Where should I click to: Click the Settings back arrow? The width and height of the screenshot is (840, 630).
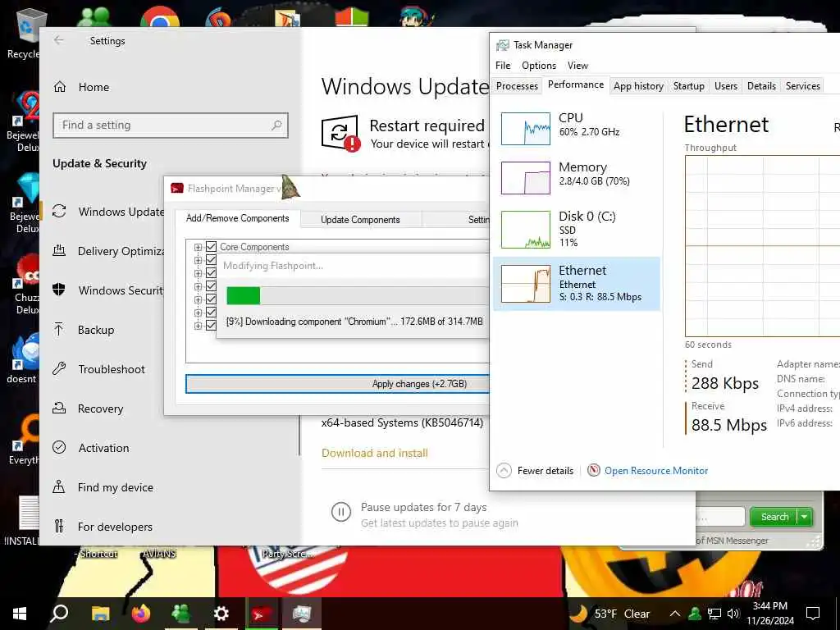59,40
